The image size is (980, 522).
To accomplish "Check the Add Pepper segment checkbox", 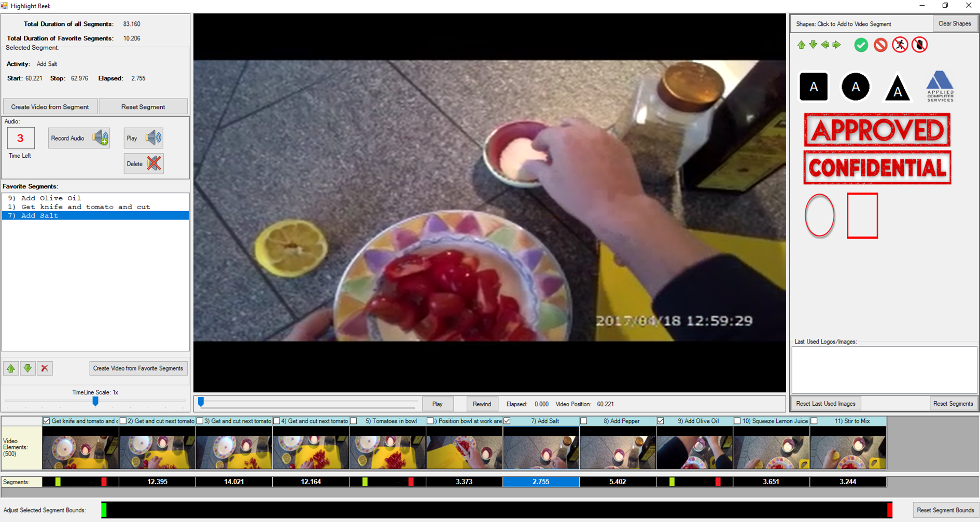I will pos(584,421).
